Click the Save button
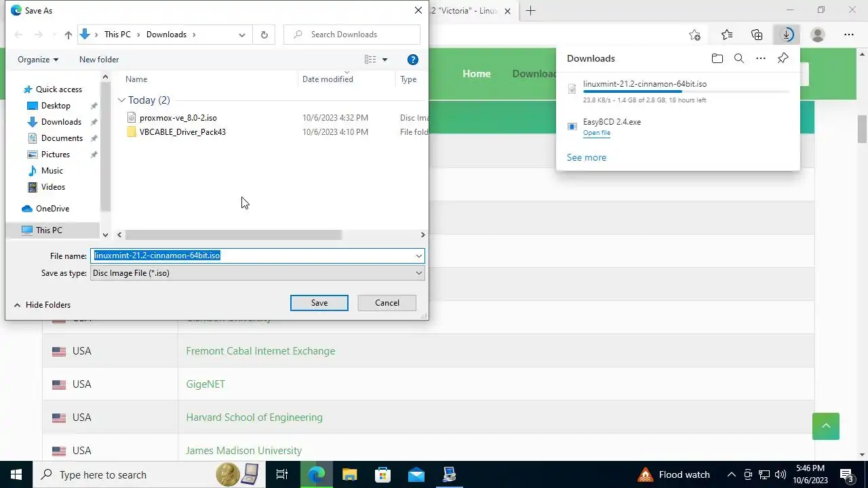The width and height of the screenshot is (868, 488). pos(319,303)
